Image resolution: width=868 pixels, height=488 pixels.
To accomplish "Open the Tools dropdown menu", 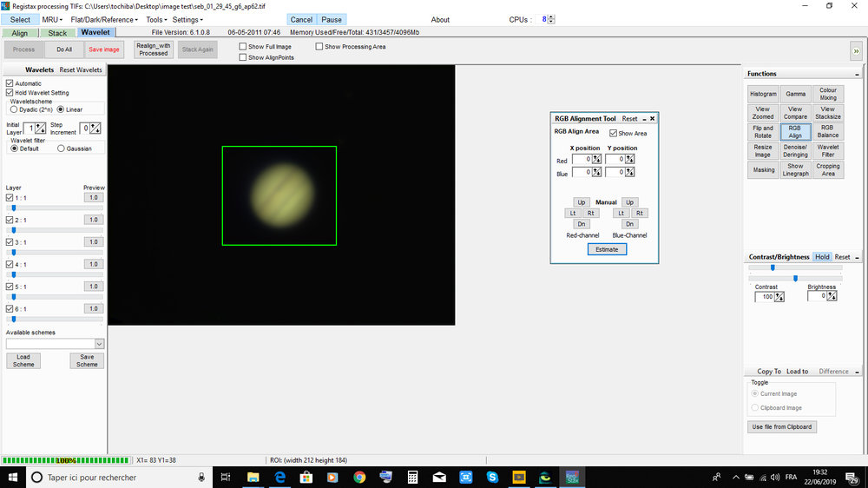I will 156,19.
